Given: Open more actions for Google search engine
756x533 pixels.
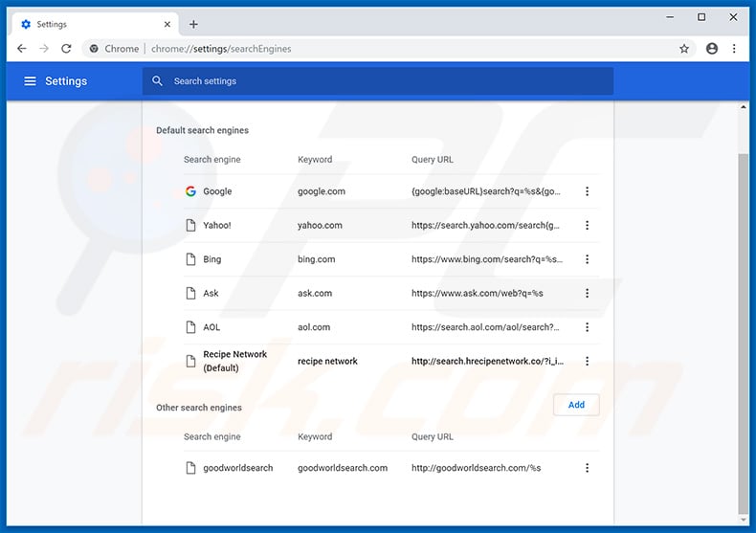Looking at the screenshot, I should coord(587,191).
